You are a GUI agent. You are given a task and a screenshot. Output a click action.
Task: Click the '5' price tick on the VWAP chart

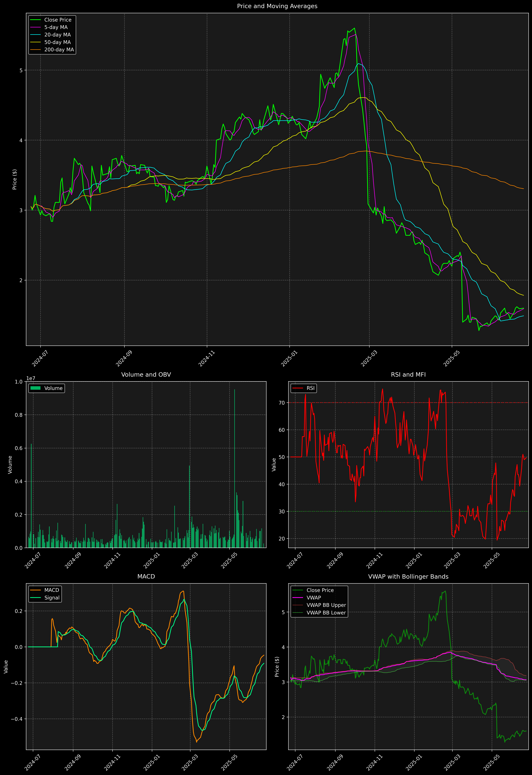coord(283,613)
